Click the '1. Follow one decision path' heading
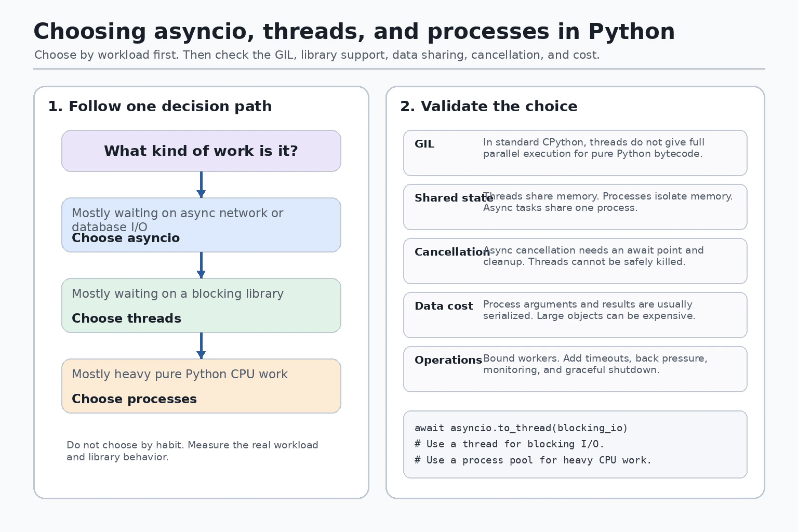 [x=160, y=106]
